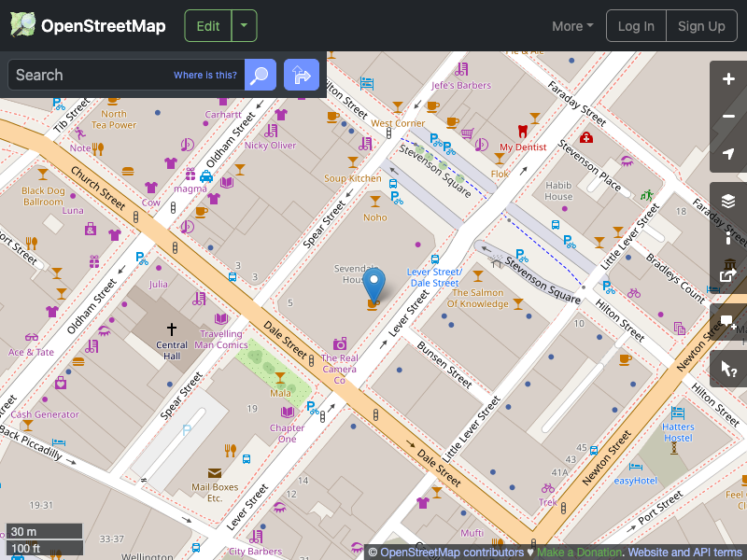The image size is (747, 560).
Task: Click the Make a Donation link
Action: 579,552
